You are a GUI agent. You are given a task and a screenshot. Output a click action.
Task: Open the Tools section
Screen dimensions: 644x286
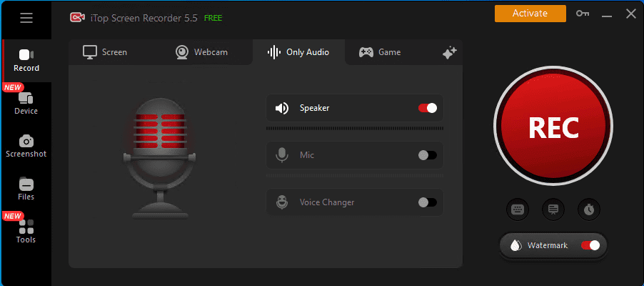[x=26, y=232]
